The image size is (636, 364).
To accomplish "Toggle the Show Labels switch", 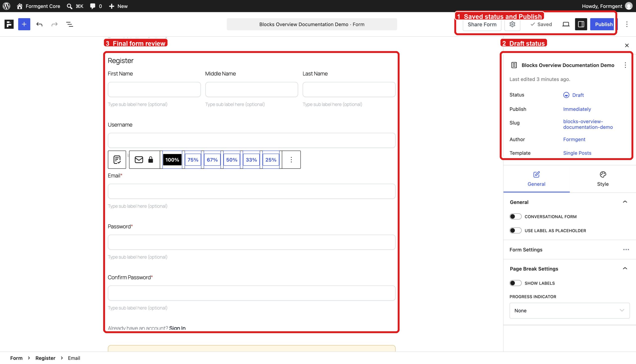I will point(516,283).
